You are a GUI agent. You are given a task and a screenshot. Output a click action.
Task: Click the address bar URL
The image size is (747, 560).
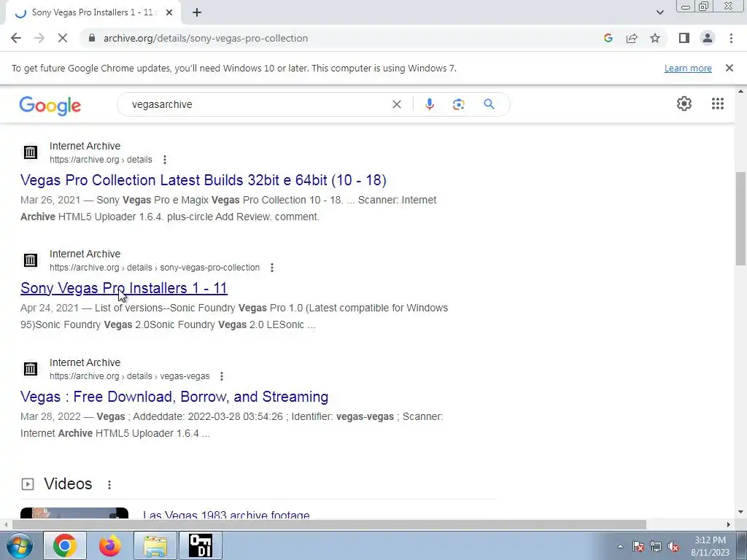click(x=205, y=38)
